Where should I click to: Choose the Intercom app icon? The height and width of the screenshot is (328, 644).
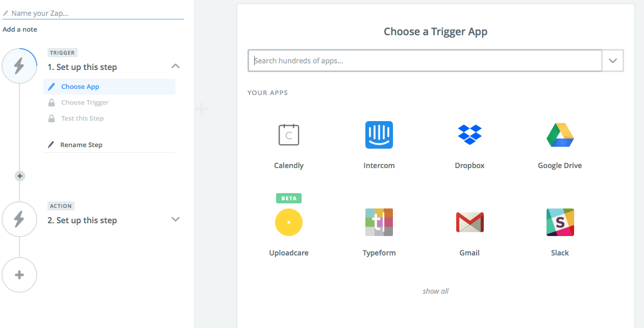(x=379, y=135)
